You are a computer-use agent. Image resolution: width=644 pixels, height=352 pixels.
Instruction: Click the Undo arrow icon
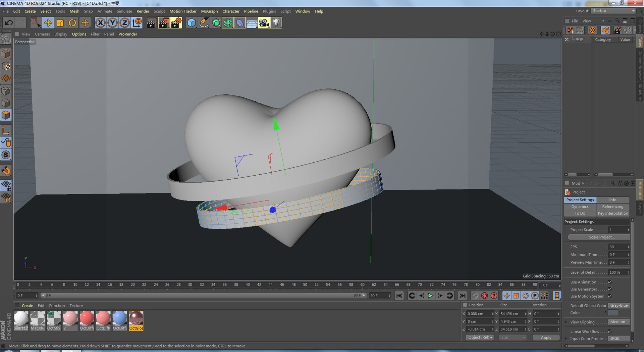coord(9,23)
